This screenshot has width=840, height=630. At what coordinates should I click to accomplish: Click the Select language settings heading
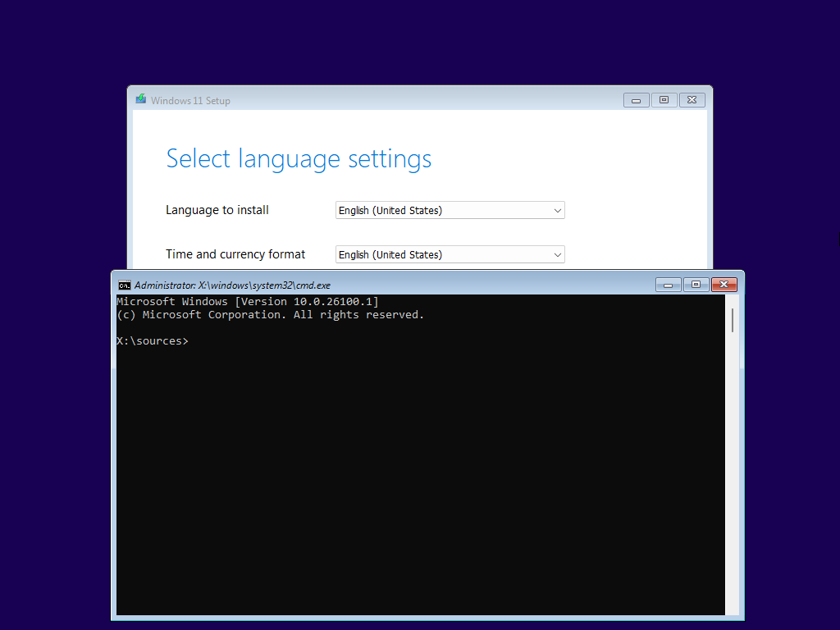click(x=299, y=159)
